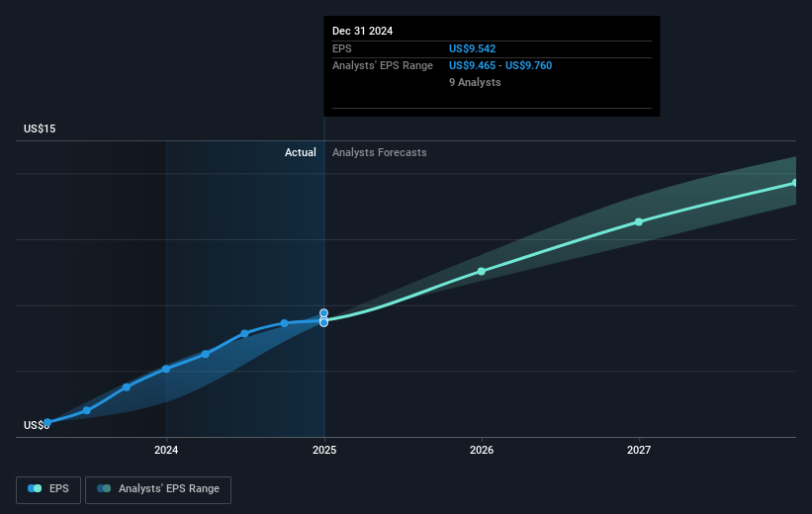Toggle the Analysts' EPS Range legend
Screen dimensions: 812x514
tap(158, 489)
